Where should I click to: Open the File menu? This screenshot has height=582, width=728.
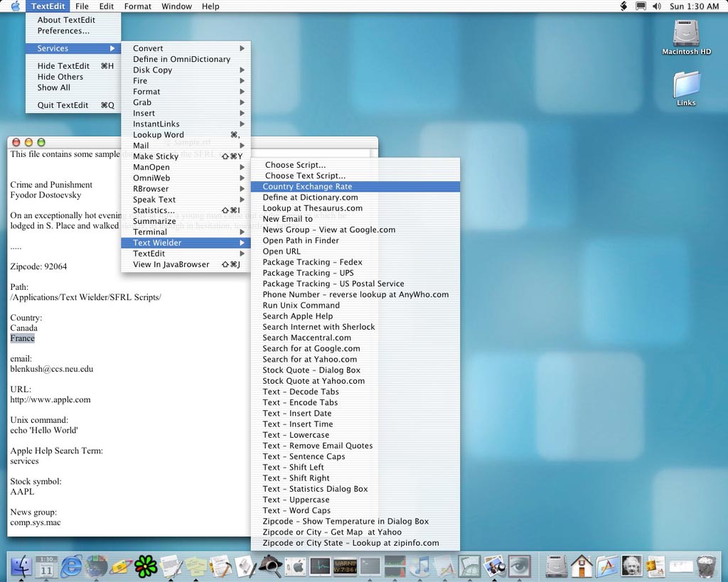(82, 6)
